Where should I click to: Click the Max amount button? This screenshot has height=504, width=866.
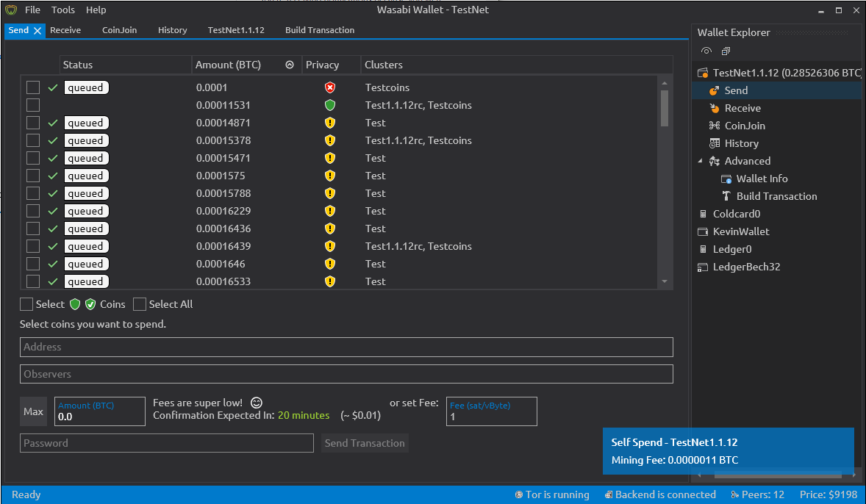tap(33, 412)
